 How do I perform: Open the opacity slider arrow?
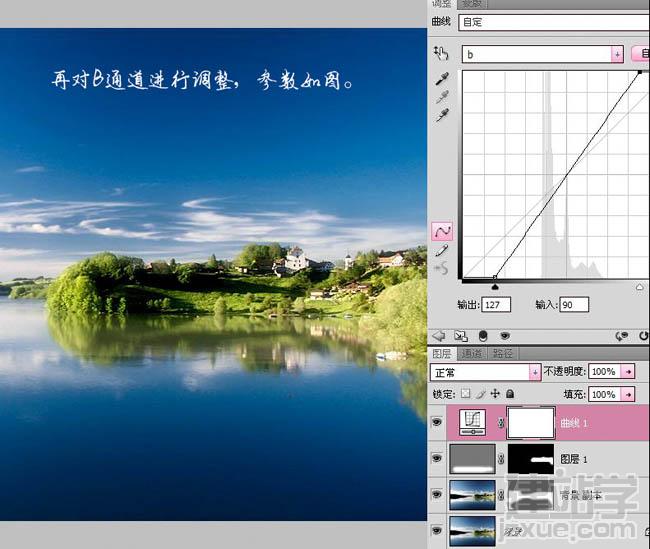[628, 372]
